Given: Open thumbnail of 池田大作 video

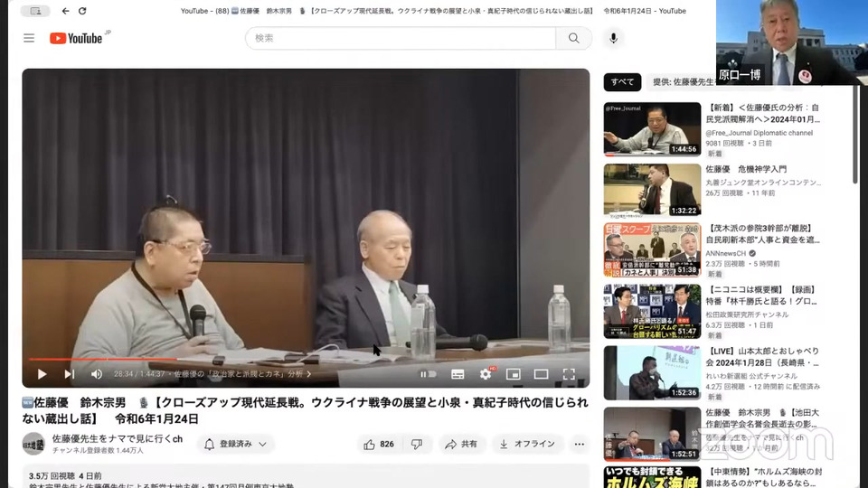Looking at the screenshot, I should click(x=652, y=434).
